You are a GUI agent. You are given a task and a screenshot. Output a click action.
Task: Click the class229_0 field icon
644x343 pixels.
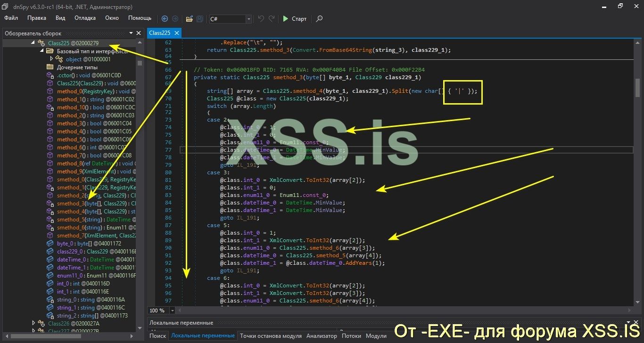click(x=50, y=252)
